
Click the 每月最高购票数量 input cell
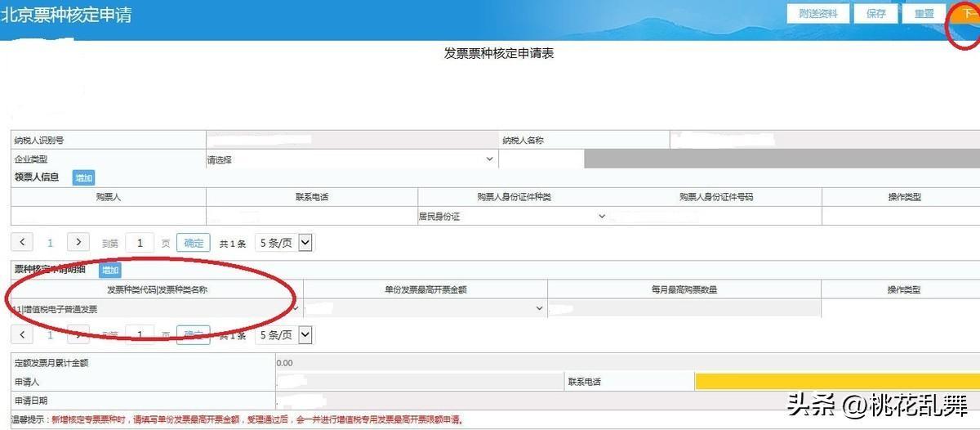point(684,308)
